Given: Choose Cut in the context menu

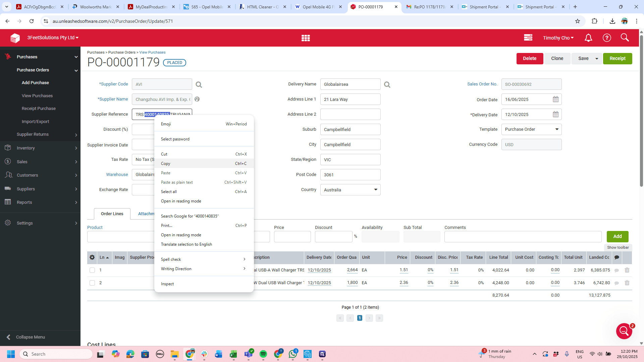Looking at the screenshot, I should (x=204, y=154).
